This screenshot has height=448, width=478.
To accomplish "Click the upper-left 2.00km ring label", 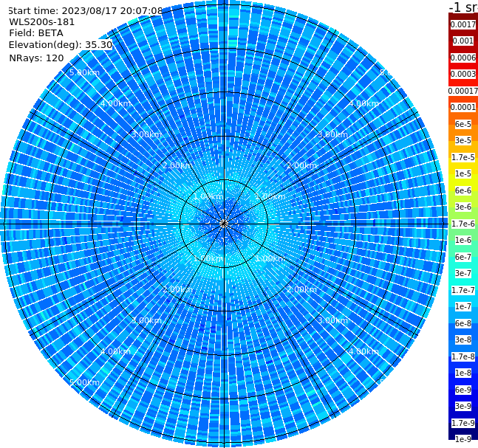I will coord(178,165).
